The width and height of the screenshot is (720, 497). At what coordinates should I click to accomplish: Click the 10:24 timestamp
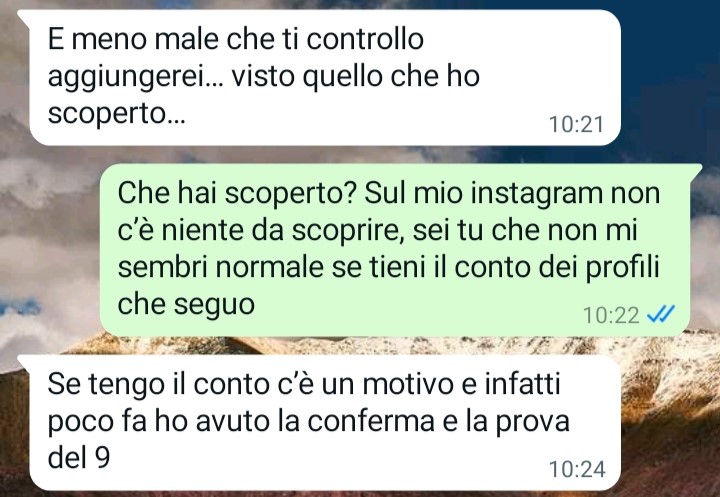click(x=577, y=469)
